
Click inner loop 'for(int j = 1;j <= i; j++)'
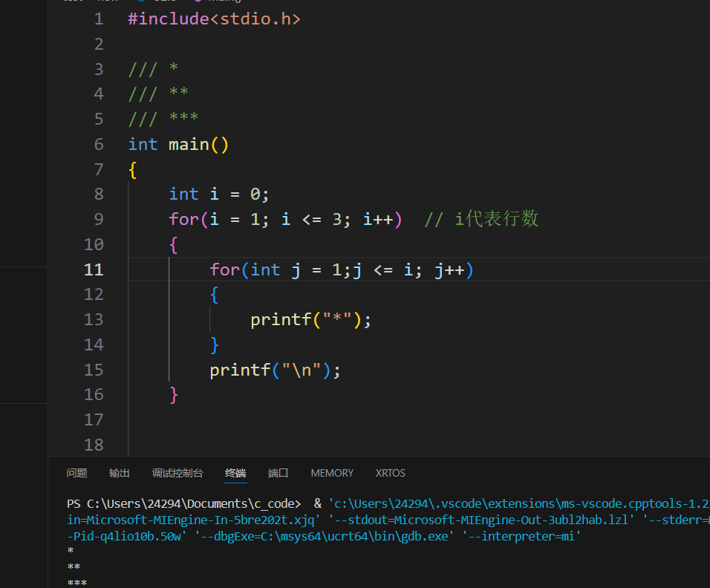(x=342, y=270)
